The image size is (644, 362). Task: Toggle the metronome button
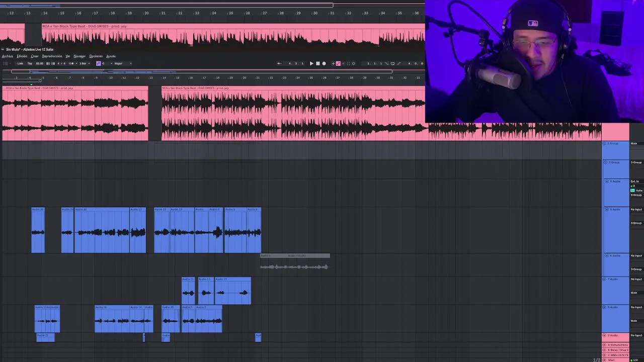71,63
